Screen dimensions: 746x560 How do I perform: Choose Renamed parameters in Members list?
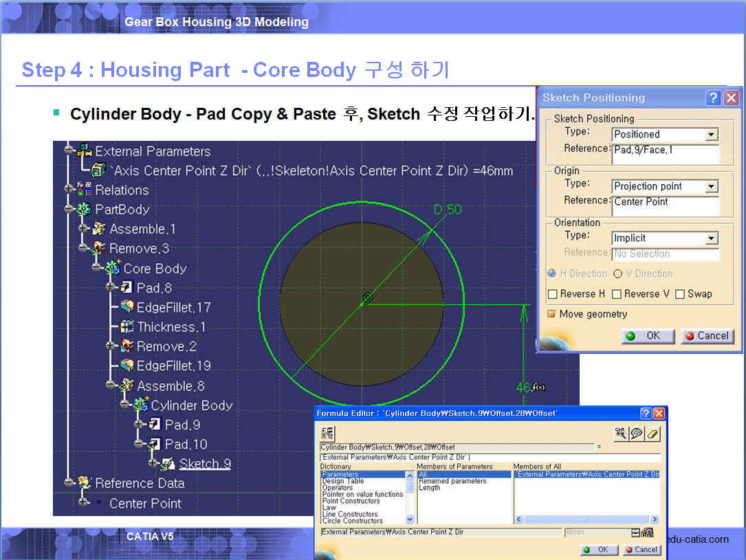point(452,481)
